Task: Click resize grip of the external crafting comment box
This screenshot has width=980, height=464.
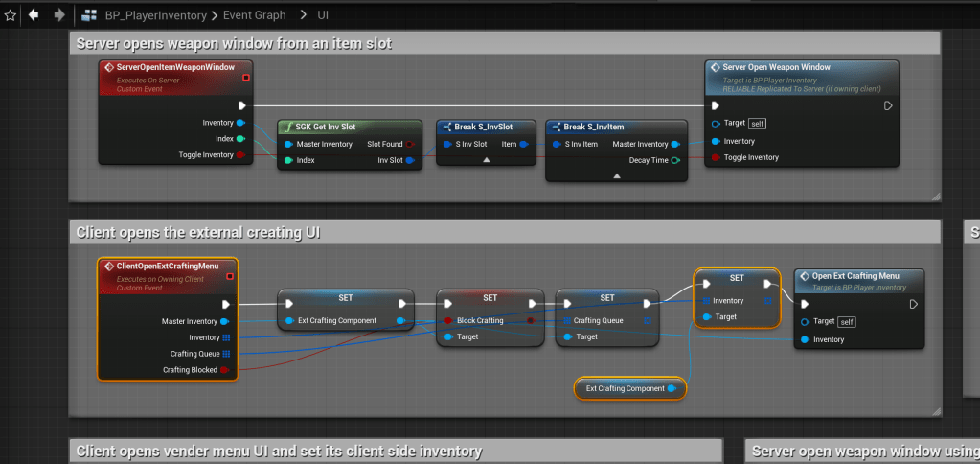Action: tap(936, 411)
